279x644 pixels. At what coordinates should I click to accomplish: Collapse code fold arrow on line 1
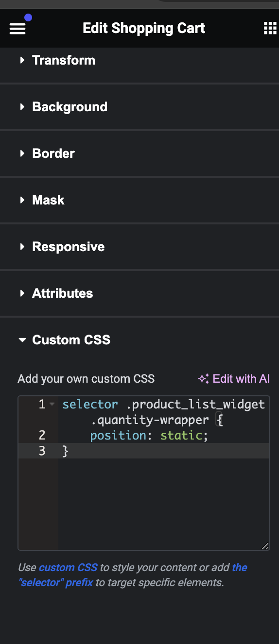coord(52,405)
